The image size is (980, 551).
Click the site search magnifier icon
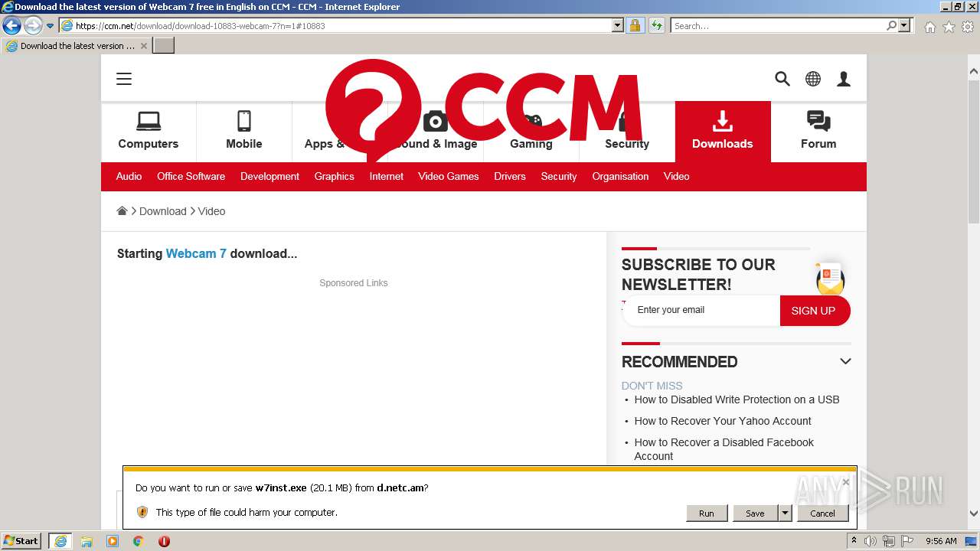[x=782, y=79]
